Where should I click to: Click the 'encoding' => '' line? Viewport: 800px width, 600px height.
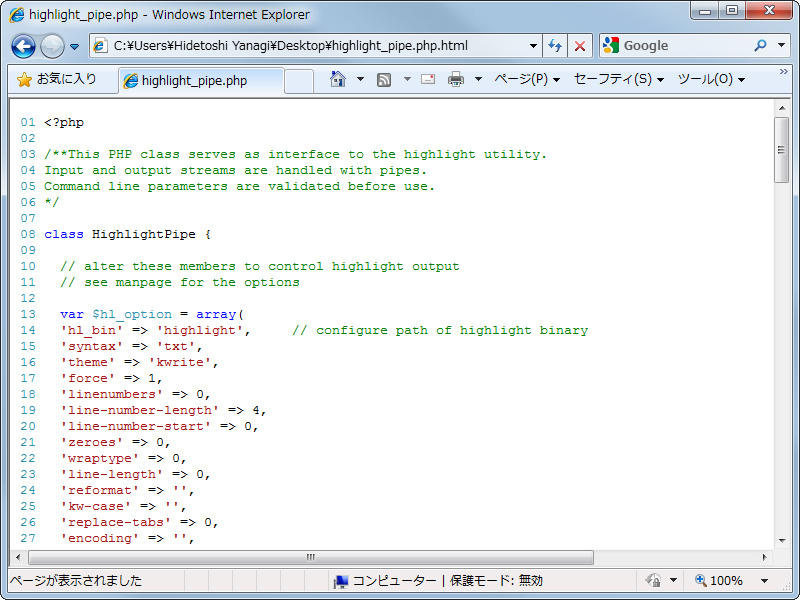click(x=128, y=538)
